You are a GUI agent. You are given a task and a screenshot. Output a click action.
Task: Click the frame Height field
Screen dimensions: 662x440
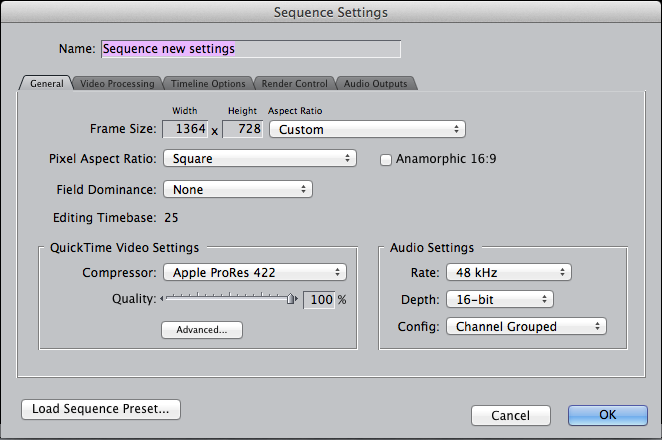pyautogui.click(x=242, y=129)
